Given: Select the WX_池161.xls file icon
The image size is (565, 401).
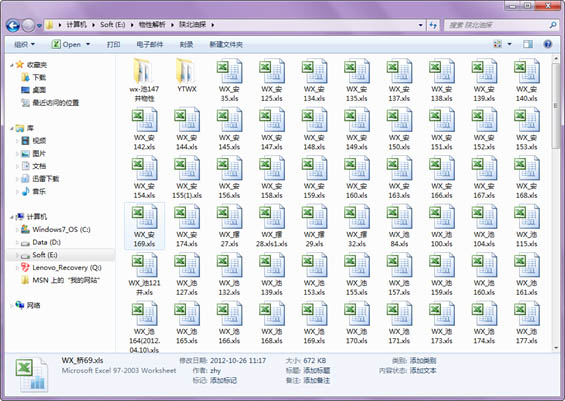Looking at the screenshot, I should 526,266.
